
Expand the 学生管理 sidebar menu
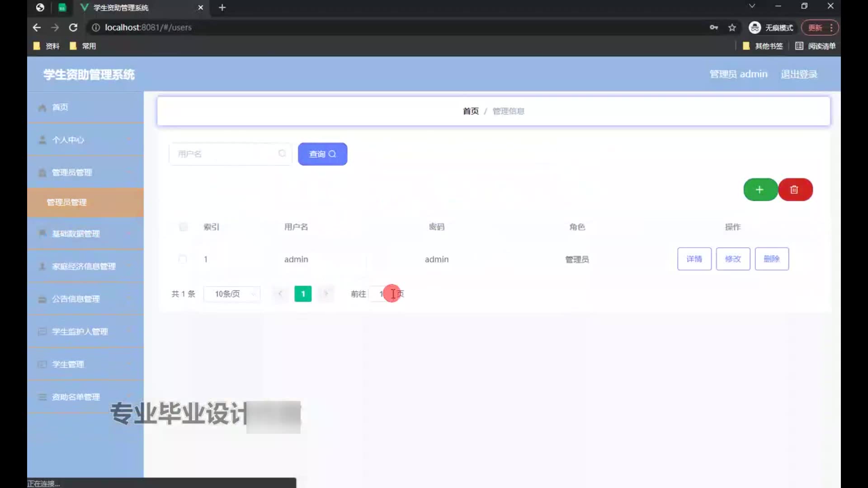click(68, 364)
